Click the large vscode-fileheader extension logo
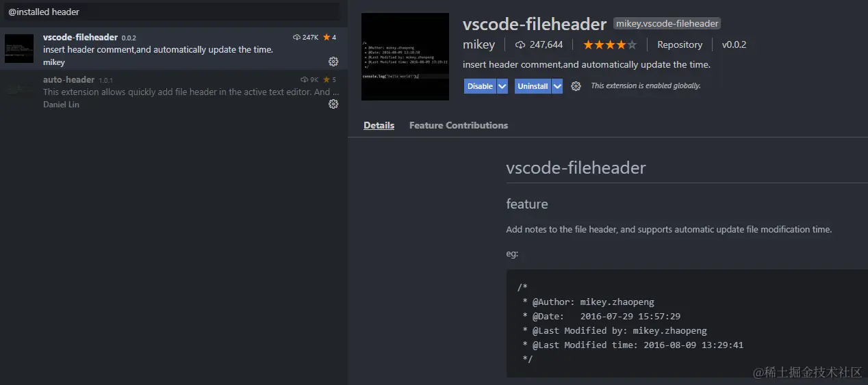 (405, 57)
